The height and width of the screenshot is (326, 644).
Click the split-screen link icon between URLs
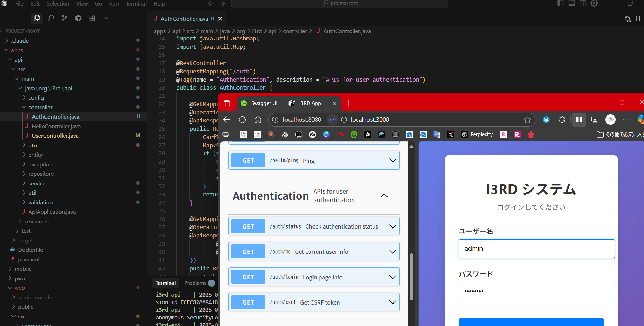[332, 120]
